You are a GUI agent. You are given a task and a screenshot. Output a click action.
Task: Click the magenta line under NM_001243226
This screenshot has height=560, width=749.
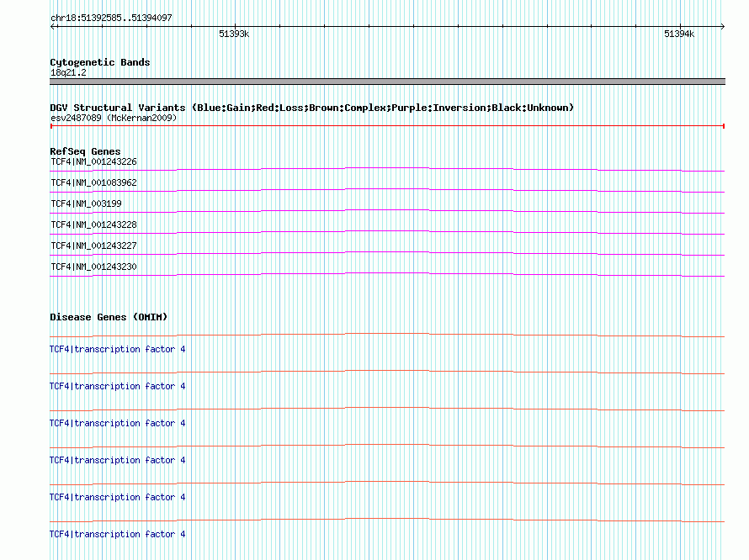pyautogui.click(x=387, y=169)
